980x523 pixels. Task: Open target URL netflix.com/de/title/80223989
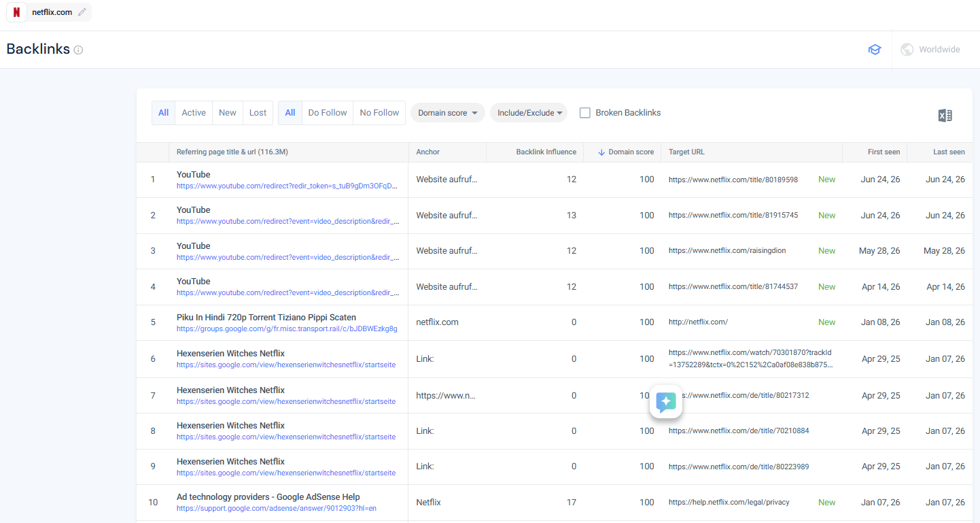[x=739, y=467]
